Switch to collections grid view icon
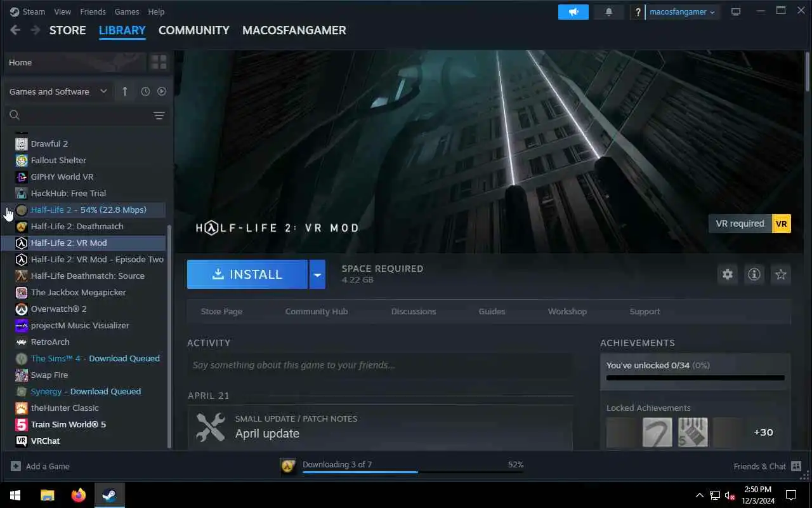 point(159,62)
